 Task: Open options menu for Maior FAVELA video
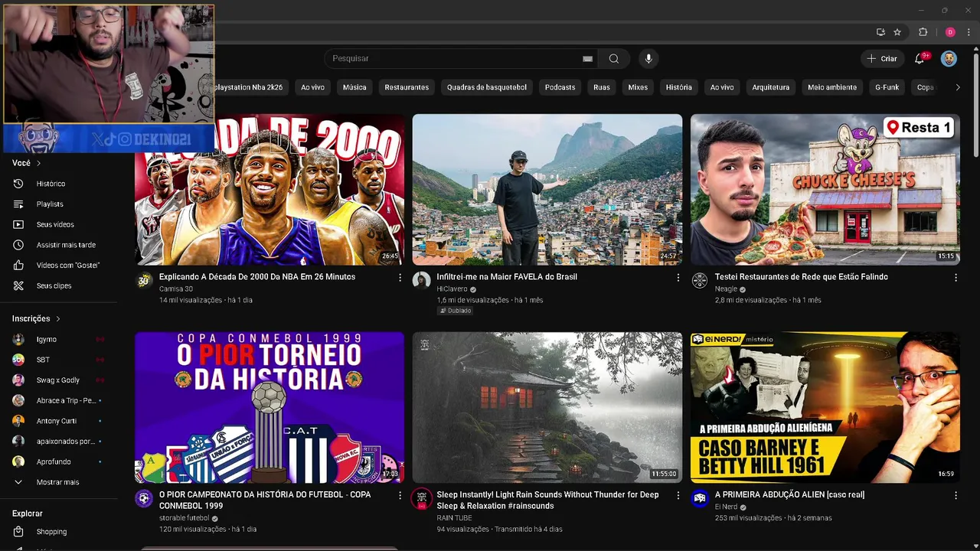(678, 278)
